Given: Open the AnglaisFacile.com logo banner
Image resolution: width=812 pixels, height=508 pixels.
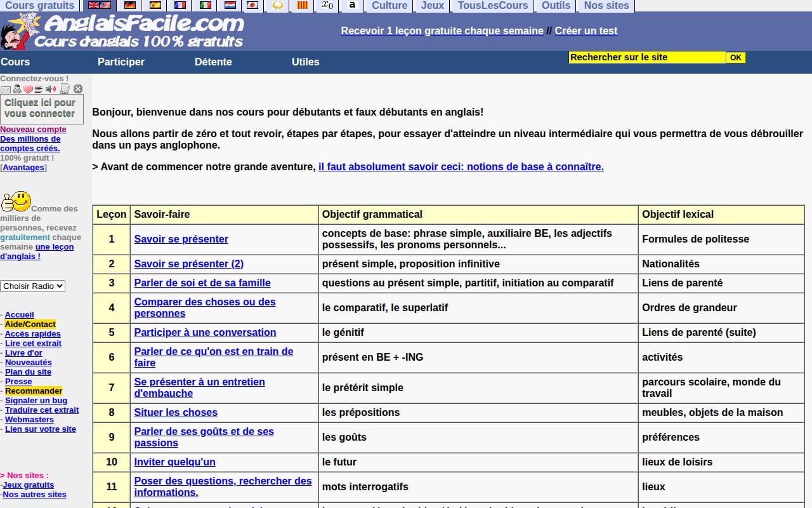Looking at the screenshot, I should coord(122,31).
